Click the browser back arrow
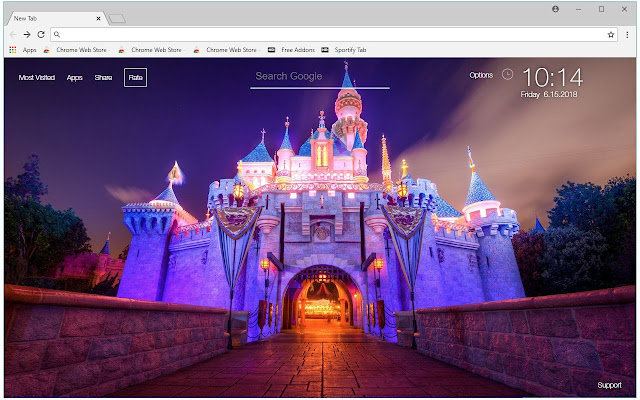The height and width of the screenshot is (400, 640). click(x=13, y=35)
